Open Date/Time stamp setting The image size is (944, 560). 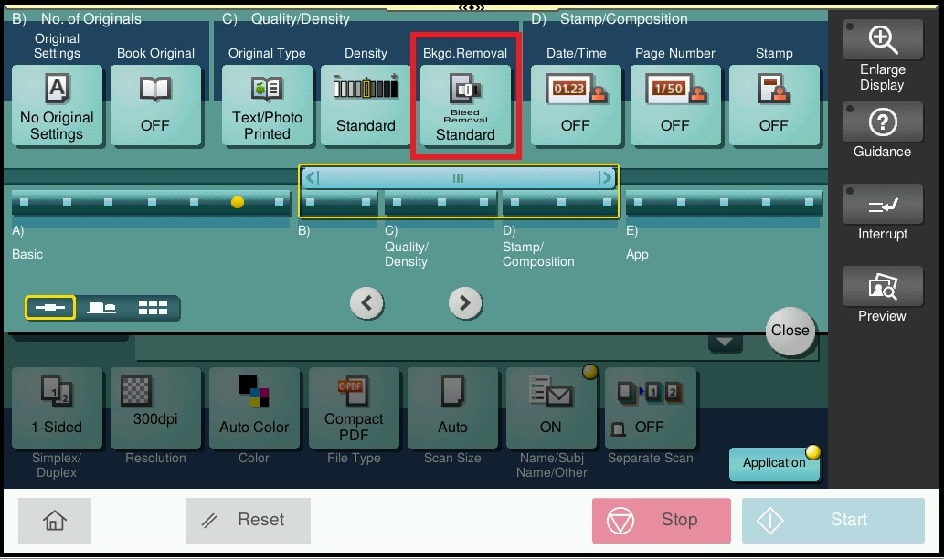(575, 106)
